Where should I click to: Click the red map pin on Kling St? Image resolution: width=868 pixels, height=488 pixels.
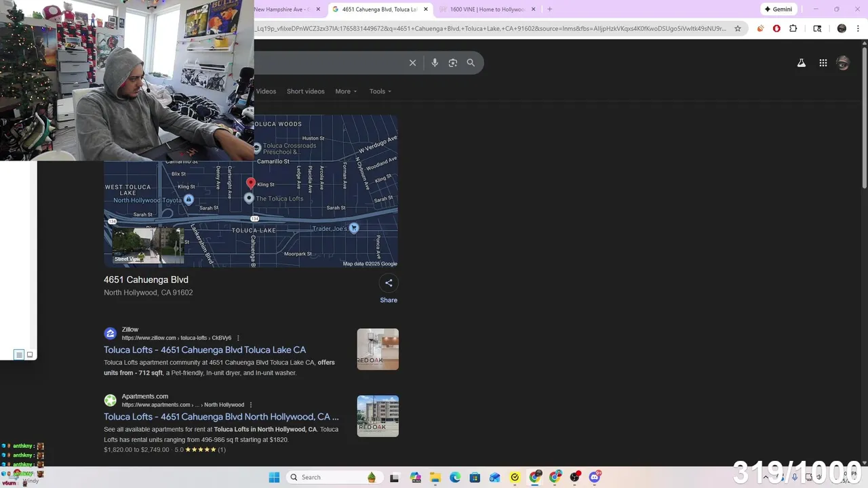(x=251, y=183)
